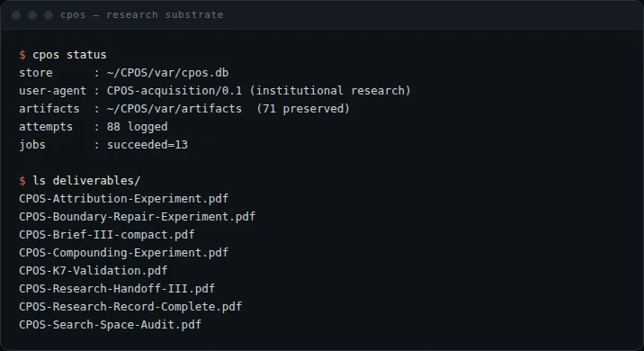This screenshot has height=351, width=644.
Task: Click the 'store' label
Action: pyautogui.click(x=36, y=73)
